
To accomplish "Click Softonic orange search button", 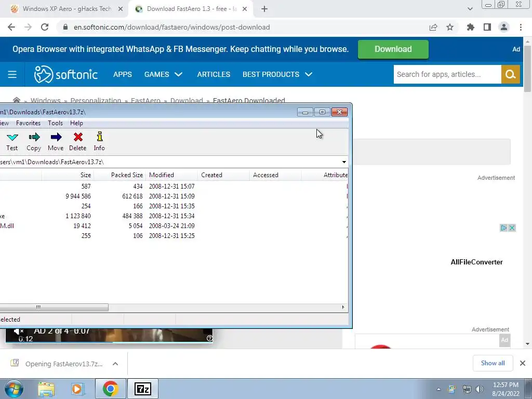I will click(x=511, y=74).
